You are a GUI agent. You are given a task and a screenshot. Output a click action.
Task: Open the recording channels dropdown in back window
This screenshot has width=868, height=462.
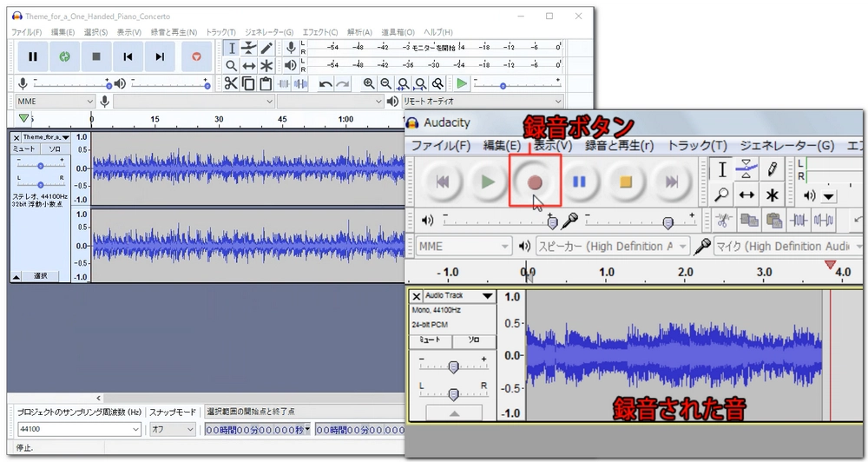pos(330,102)
